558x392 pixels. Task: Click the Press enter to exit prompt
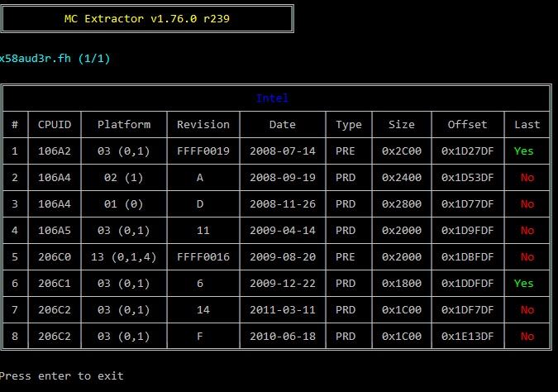pyautogui.click(x=61, y=376)
